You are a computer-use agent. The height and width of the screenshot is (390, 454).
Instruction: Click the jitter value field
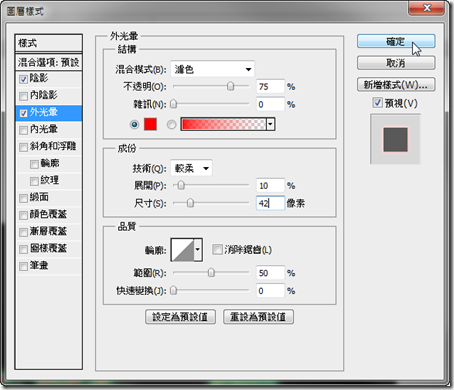point(270,291)
